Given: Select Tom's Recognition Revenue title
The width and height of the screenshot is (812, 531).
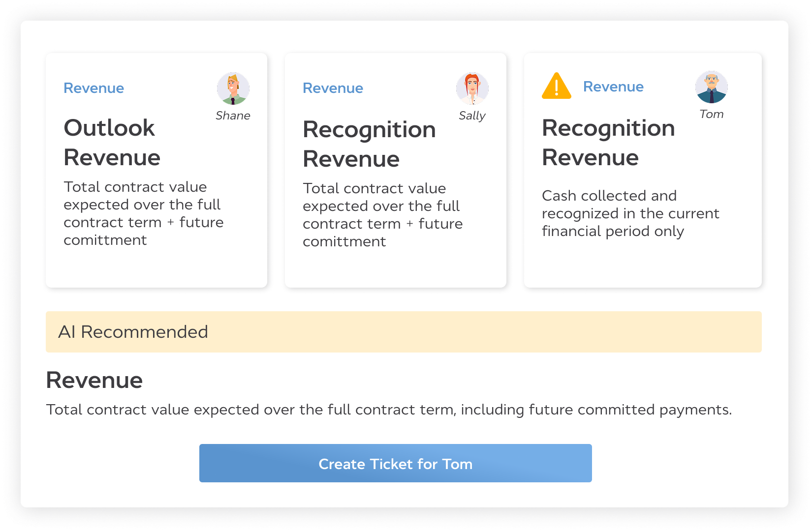Looking at the screenshot, I should tap(608, 143).
